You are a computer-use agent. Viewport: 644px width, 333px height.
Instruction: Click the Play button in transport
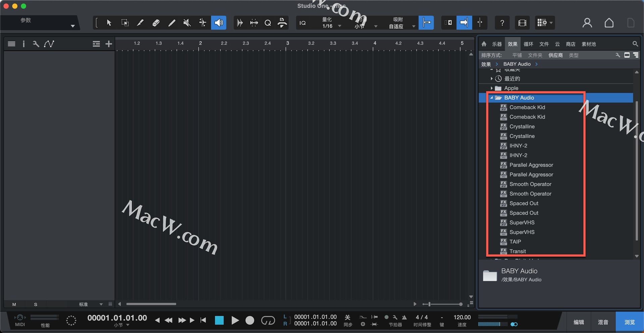click(x=235, y=321)
